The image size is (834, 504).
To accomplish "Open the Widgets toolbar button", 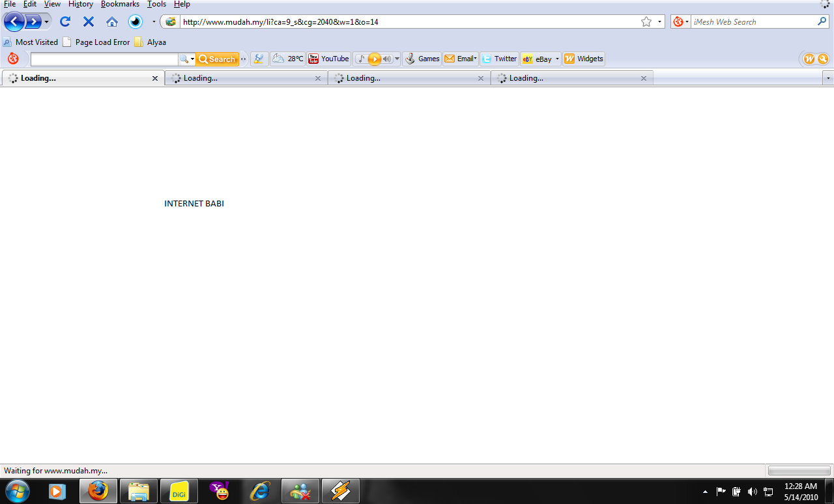I will tap(584, 59).
